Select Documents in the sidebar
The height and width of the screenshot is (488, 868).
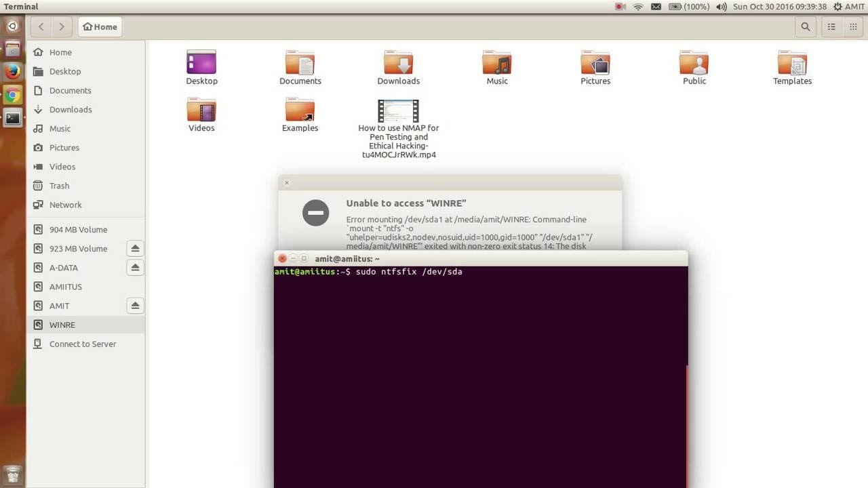point(70,90)
